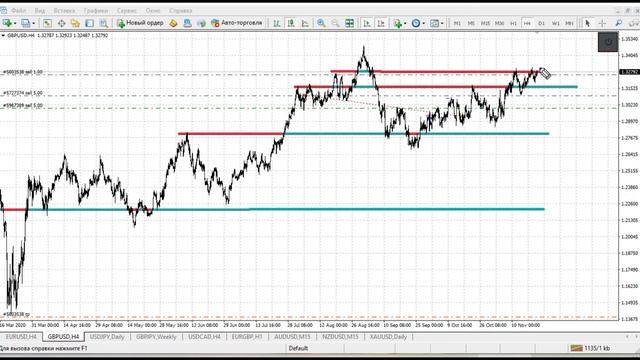
Task: Select the MN timeframe
Action: [x=569, y=24]
